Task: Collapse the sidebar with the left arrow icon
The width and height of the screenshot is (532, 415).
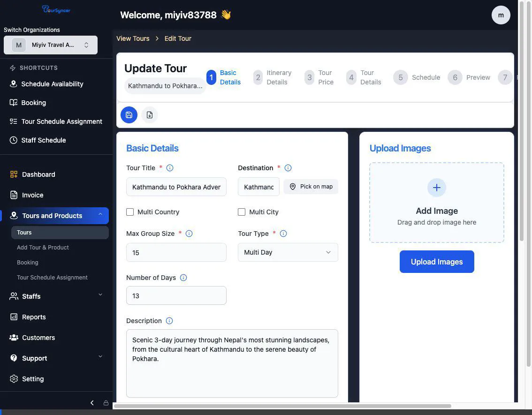Action: click(x=92, y=403)
